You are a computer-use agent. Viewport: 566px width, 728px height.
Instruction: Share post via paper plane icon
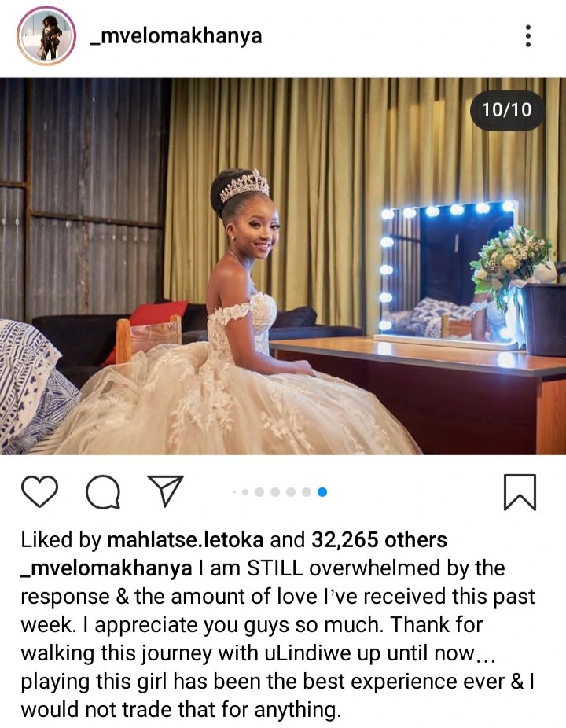click(165, 491)
